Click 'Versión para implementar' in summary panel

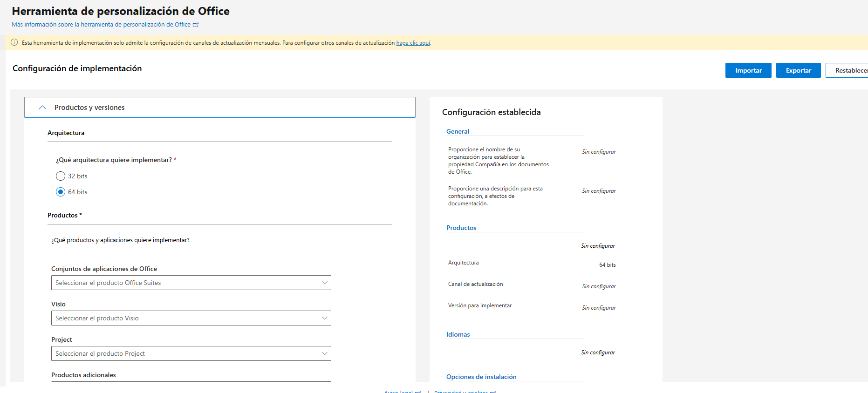480,305
